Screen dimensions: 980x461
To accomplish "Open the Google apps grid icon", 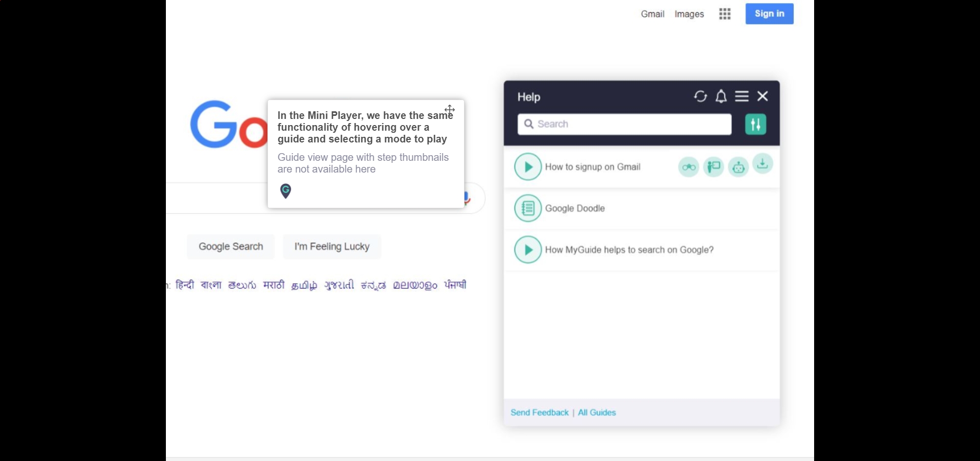I will pos(725,14).
